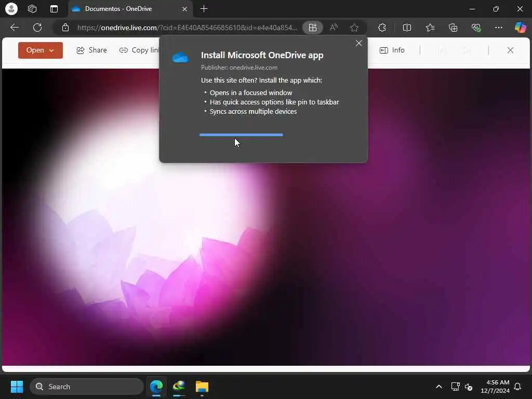Open the Info details pane
This screenshot has width=532, height=399.
click(x=392, y=50)
